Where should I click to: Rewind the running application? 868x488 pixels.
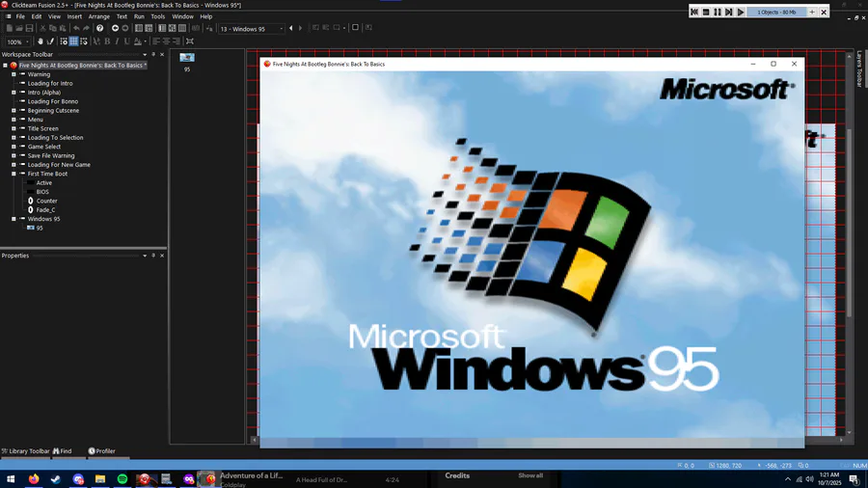click(694, 13)
